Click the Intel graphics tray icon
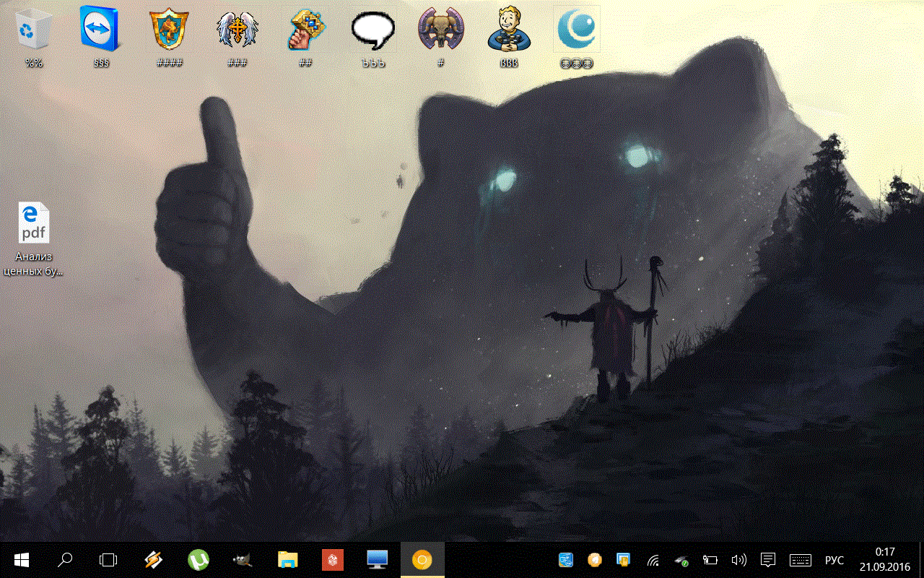Image resolution: width=924 pixels, height=578 pixels. point(565,560)
